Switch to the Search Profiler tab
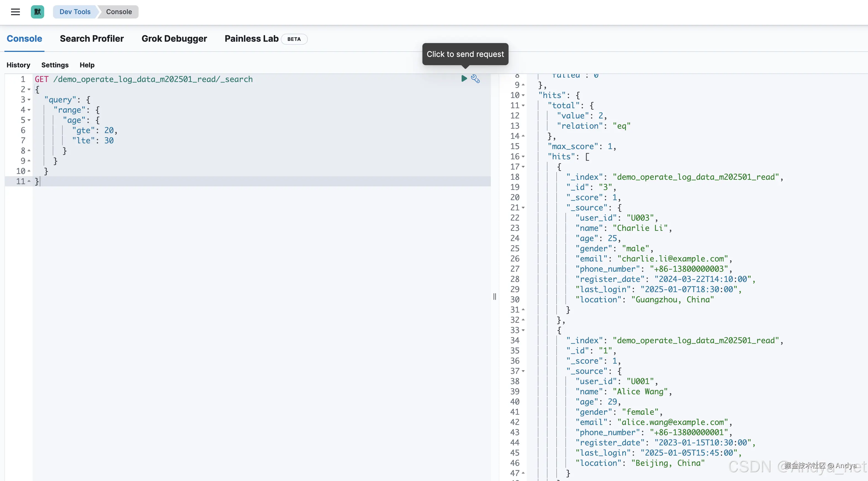 coord(92,39)
